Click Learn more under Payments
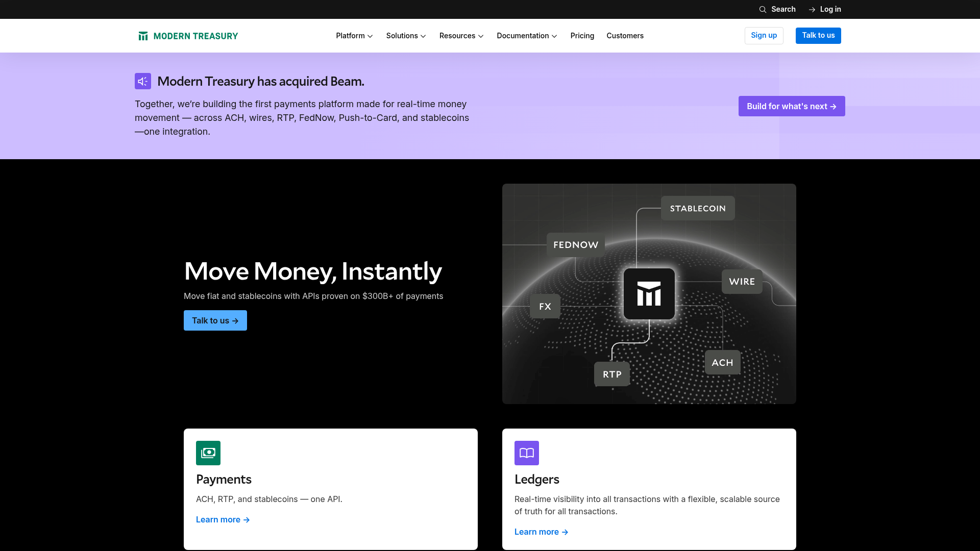The height and width of the screenshot is (551, 980). [x=223, y=519]
